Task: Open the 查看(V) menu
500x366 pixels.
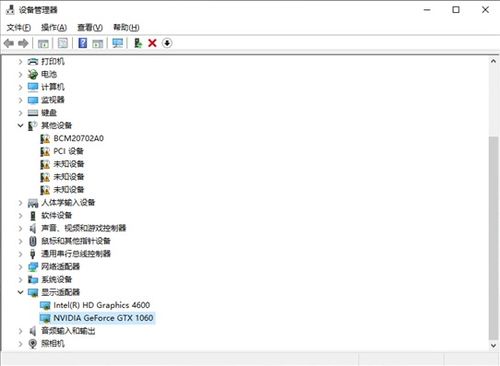Action: click(x=90, y=27)
